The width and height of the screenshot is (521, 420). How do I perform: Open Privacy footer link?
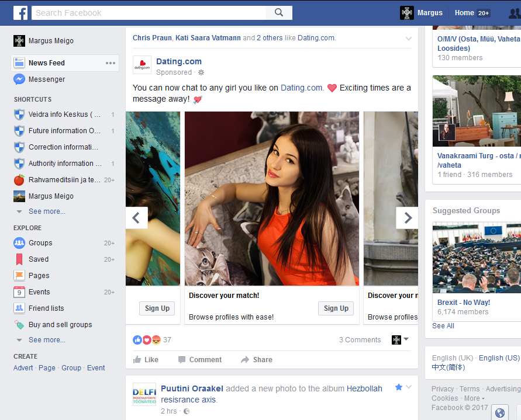[443, 389]
